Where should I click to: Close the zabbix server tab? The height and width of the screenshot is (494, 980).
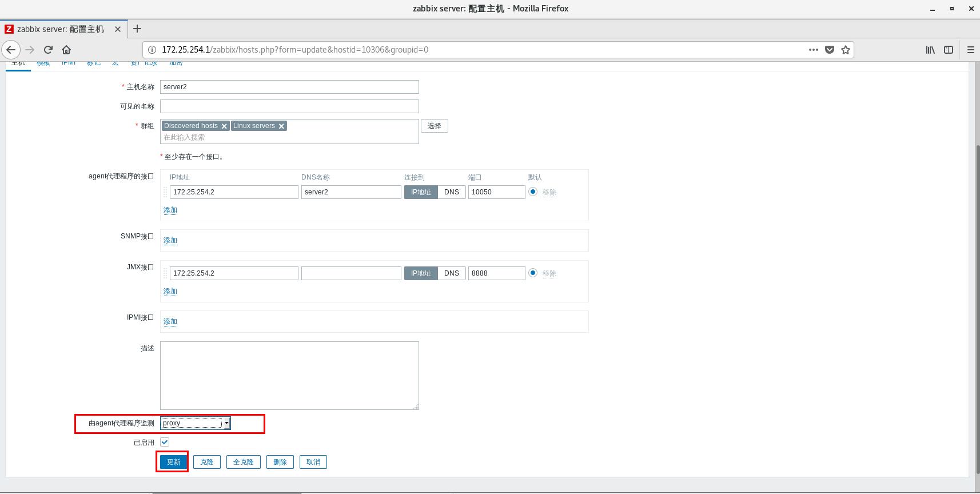tap(118, 29)
